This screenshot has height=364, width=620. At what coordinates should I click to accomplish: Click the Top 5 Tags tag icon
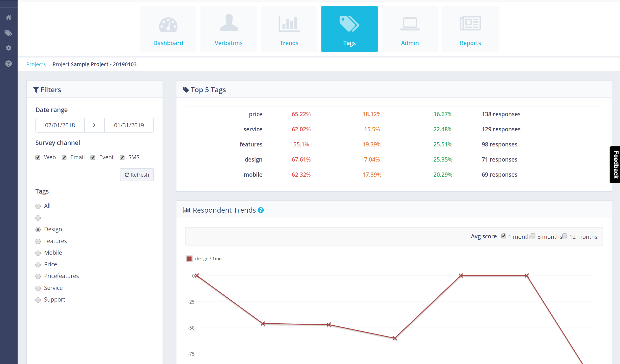tap(186, 90)
